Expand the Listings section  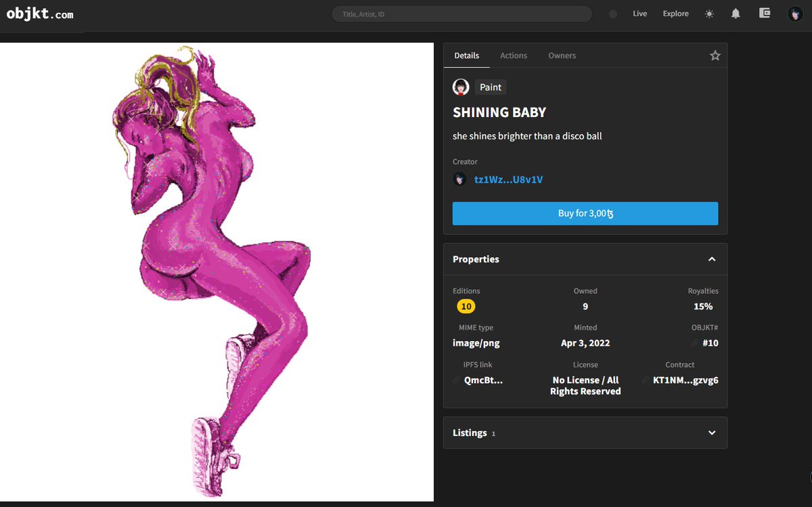coord(712,433)
